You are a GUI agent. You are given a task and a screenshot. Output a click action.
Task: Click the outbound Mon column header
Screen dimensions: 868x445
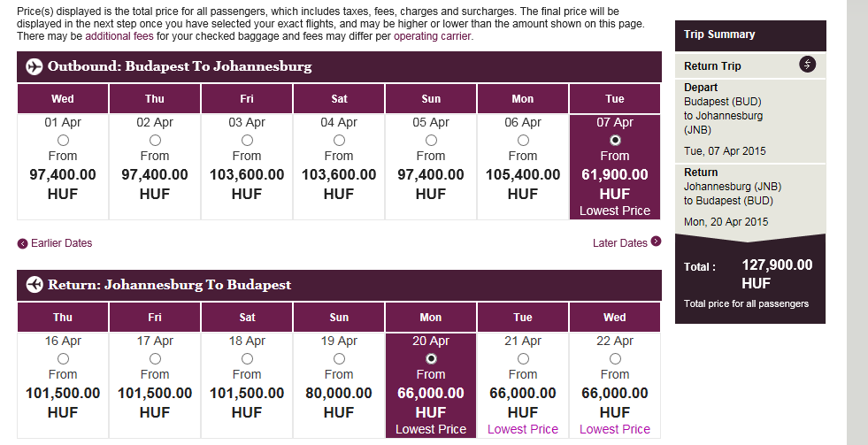click(x=523, y=99)
